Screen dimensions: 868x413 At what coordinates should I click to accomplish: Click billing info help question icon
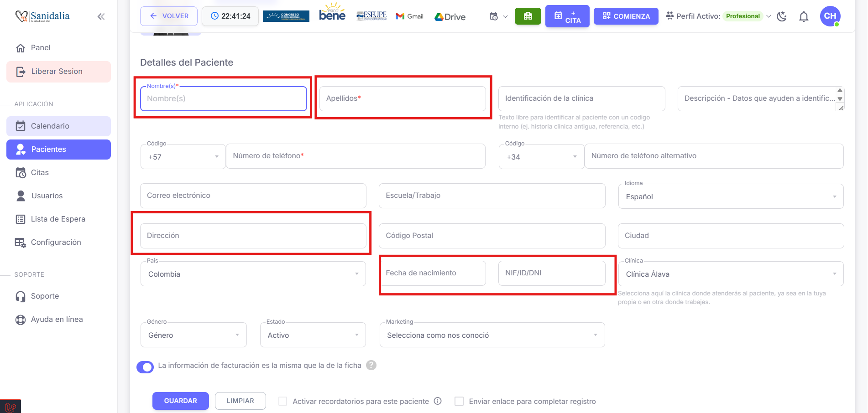click(371, 365)
